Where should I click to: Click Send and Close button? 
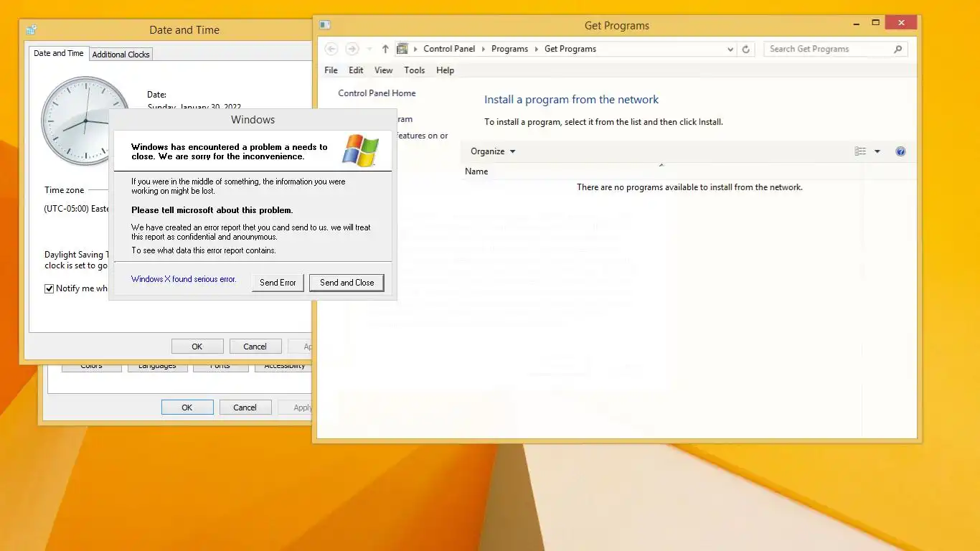pos(347,283)
